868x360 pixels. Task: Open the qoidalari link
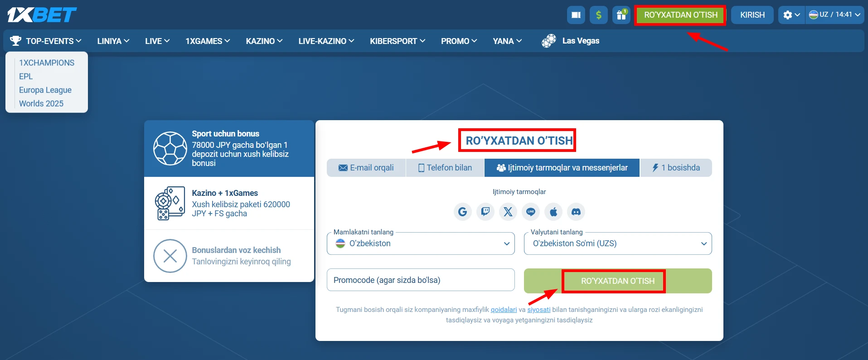(504, 310)
